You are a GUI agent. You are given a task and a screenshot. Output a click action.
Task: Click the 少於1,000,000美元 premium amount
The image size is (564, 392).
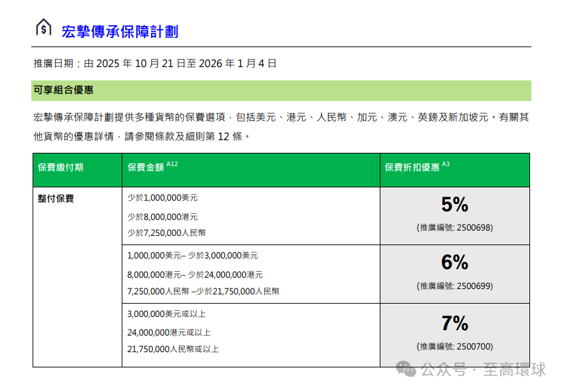pyautogui.click(x=162, y=198)
